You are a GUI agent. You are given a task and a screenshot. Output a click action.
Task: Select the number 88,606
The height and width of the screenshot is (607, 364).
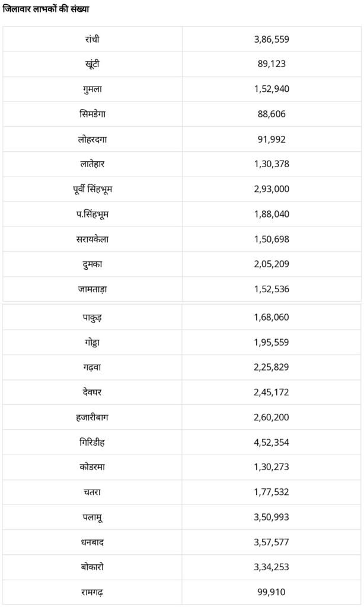point(271,114)
